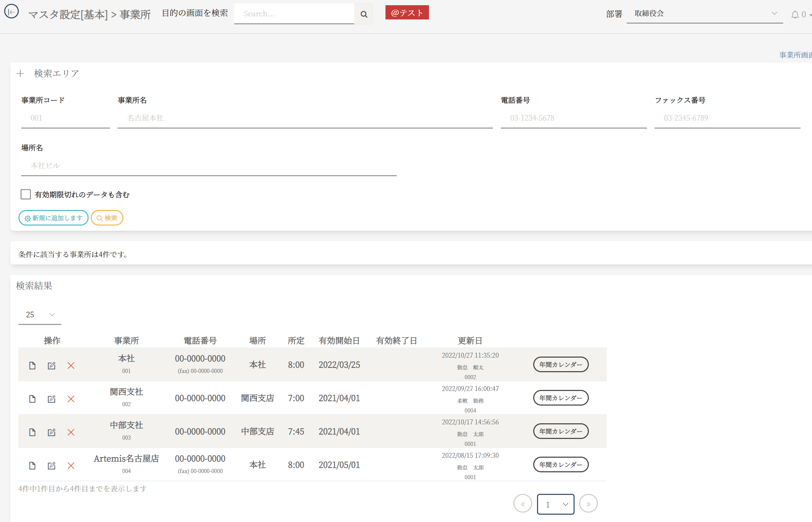The image size is (812, 522).
Task: Open the 25 rows-per-page dropdown
Action: click(40, 315)
